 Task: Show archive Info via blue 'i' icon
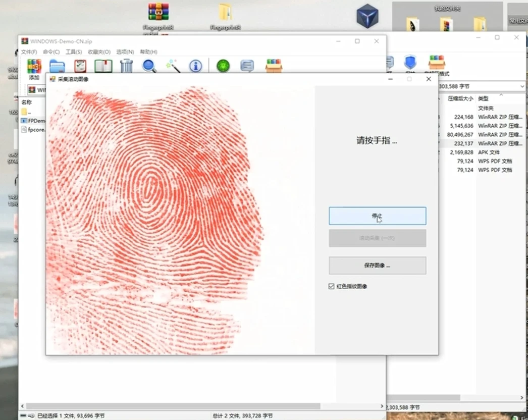click(195, 66)
